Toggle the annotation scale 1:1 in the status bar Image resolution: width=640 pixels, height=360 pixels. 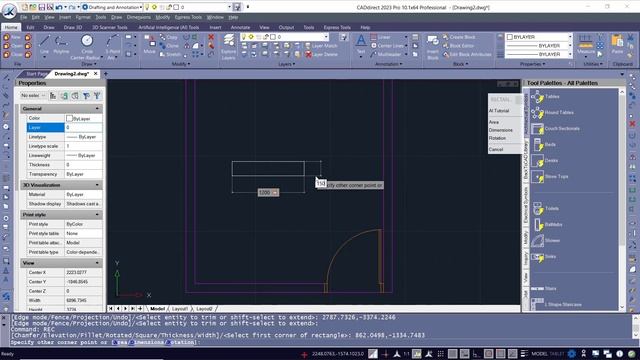pos(407,354)
